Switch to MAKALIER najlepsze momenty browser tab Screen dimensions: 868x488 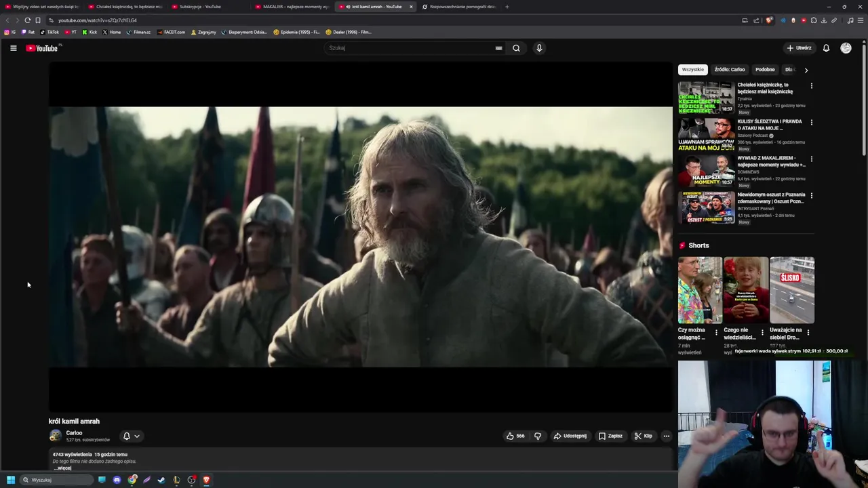point(292,7)
